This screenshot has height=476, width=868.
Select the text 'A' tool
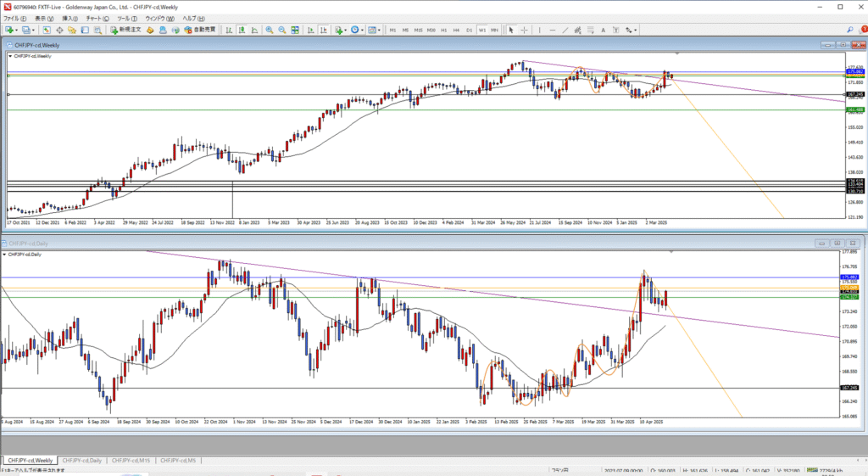604,30
